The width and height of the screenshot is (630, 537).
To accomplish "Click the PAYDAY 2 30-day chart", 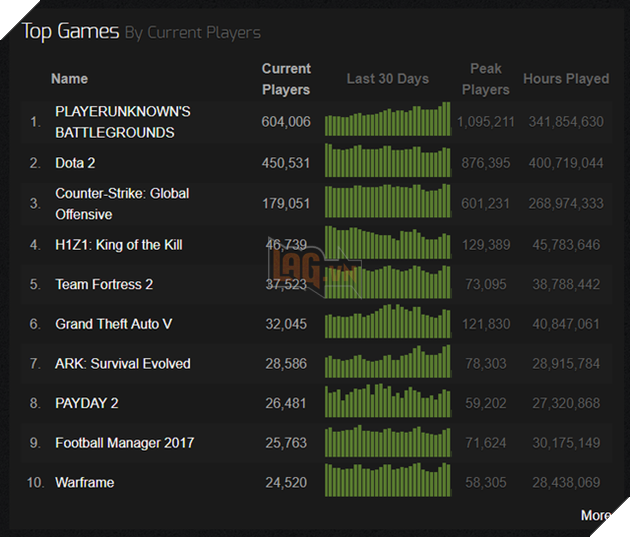I will (x=388, y=401).
